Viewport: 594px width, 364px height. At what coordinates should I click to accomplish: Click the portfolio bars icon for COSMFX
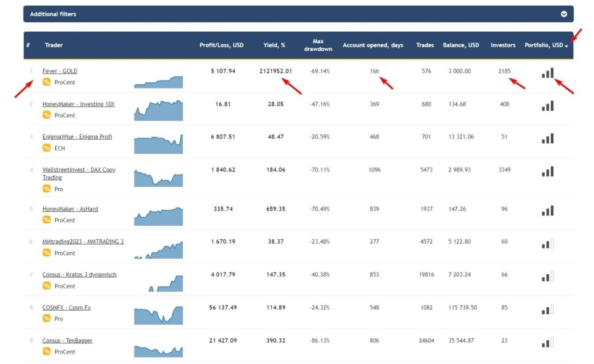pyautogui.click(x=547, y=309)
